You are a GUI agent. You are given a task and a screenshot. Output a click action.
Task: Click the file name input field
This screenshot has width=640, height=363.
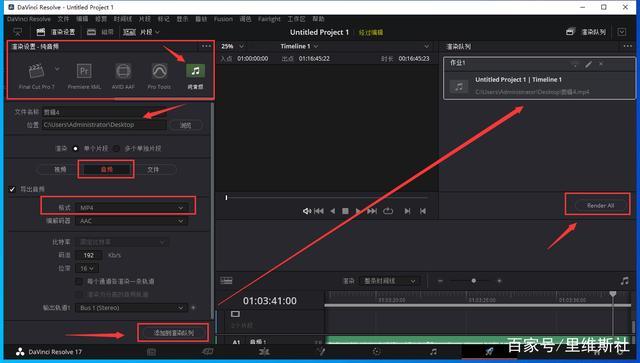click(x=104, y=112)
